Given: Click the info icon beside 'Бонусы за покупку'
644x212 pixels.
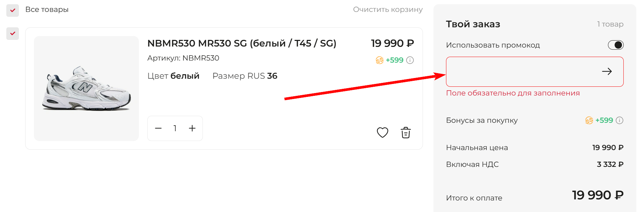Looking at the screenshot, I should 620,120.
